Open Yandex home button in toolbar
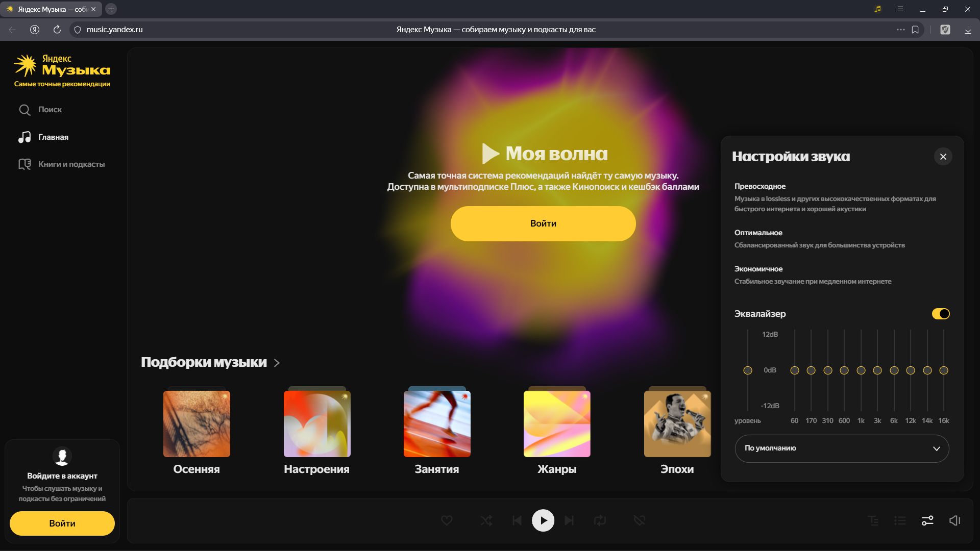The width and height of the screenshot is (980, 551). pyautogui.click(x=35, y=30)
